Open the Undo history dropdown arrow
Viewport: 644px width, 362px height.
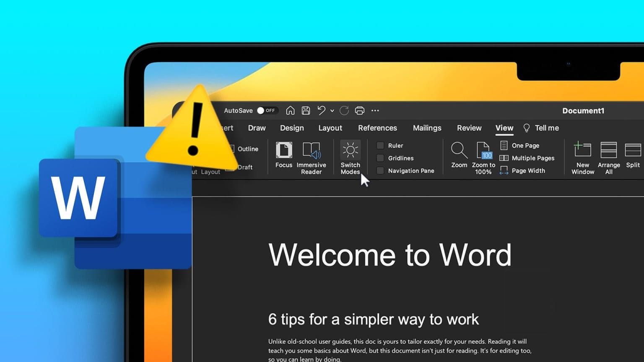(x=332, y=111)
